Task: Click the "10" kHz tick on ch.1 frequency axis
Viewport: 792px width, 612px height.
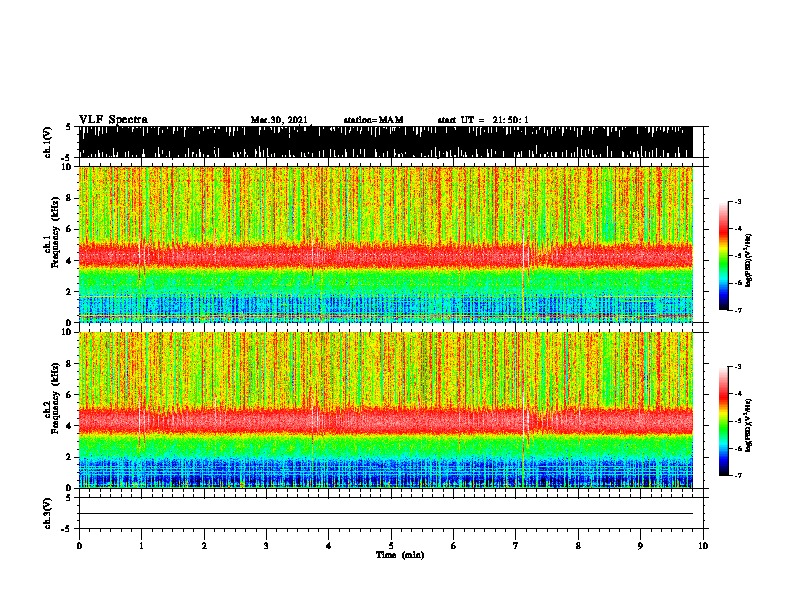Action: (68, 167)
